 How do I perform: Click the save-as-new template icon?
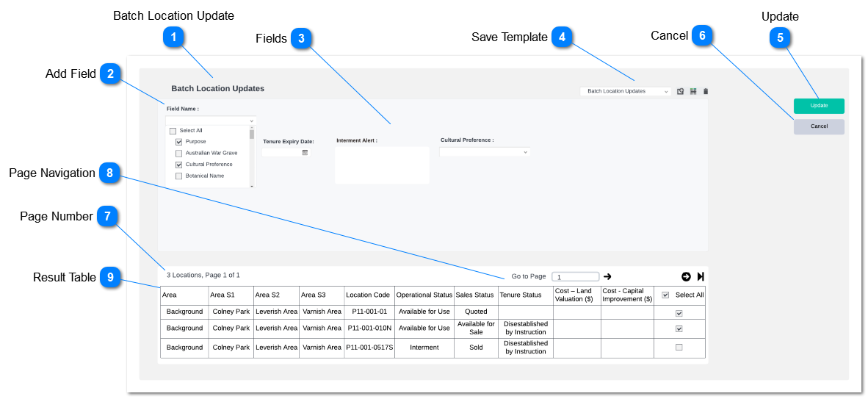(680, 91)
